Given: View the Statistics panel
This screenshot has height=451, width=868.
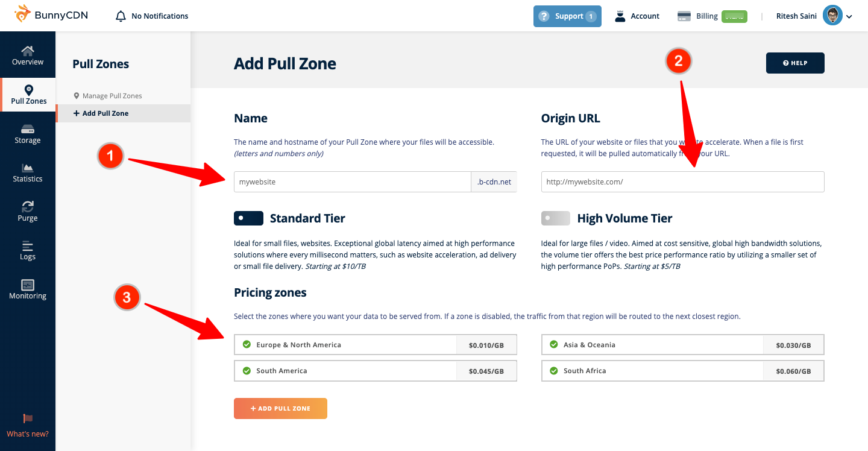Looking at the screenshot, I should (27, 173).
